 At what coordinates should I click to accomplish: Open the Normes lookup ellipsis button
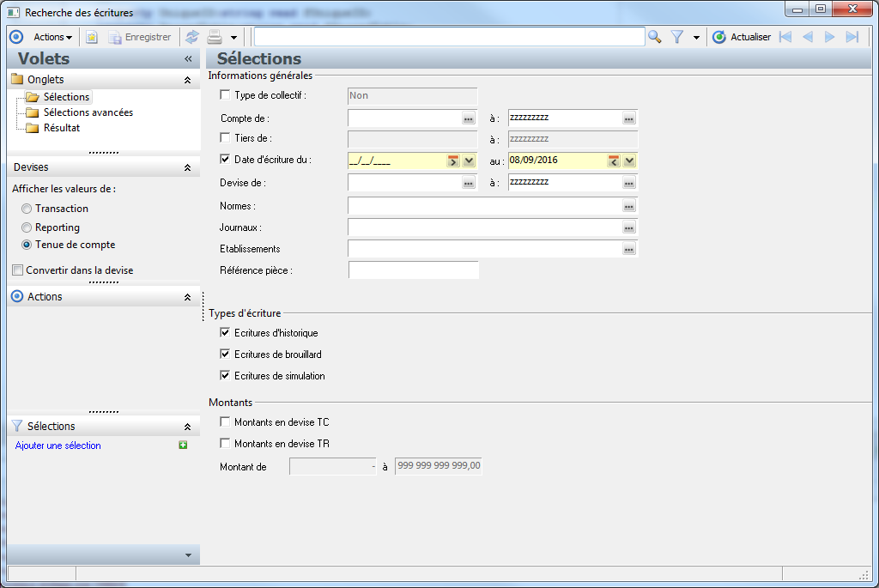point(629,207)
